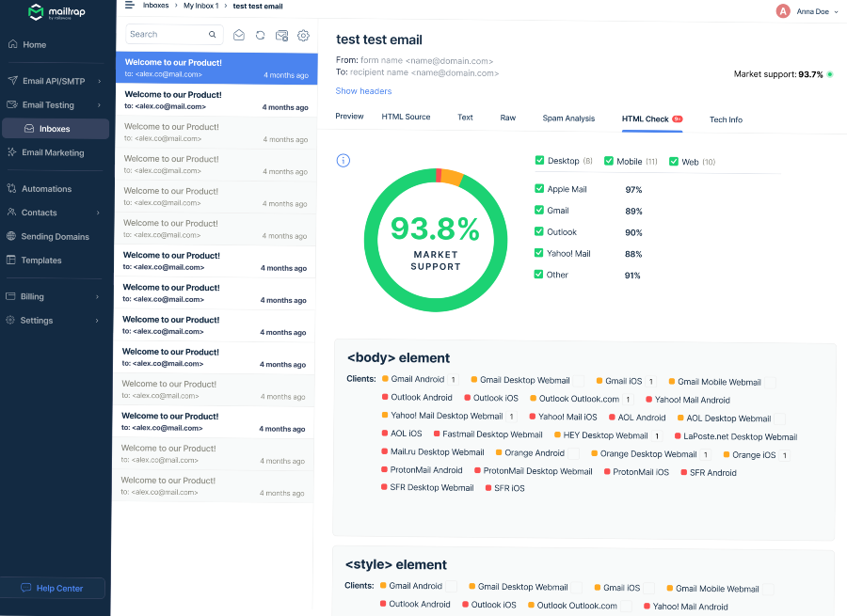Click the info icon beside chart

tap(344, 161)
